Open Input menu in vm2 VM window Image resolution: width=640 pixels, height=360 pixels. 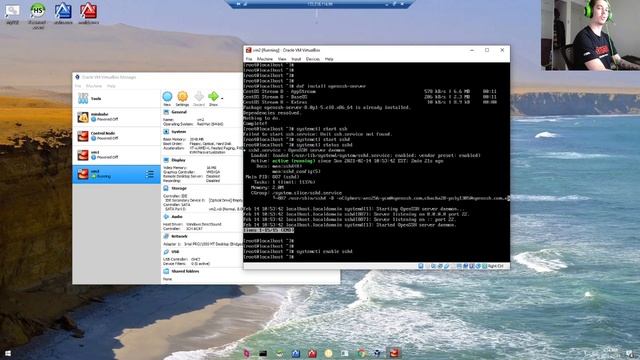click(x=296, y=59)
